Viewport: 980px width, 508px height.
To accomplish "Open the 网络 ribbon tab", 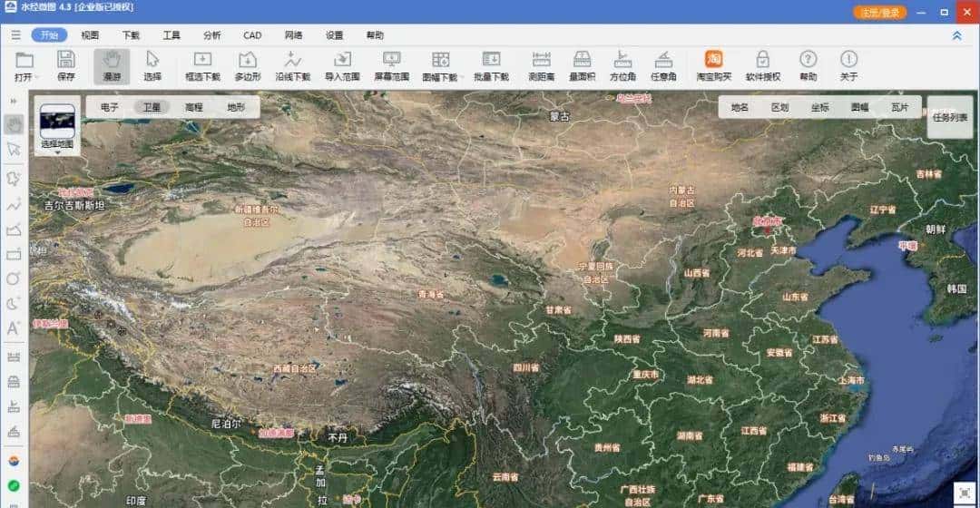I will (293, 35).
